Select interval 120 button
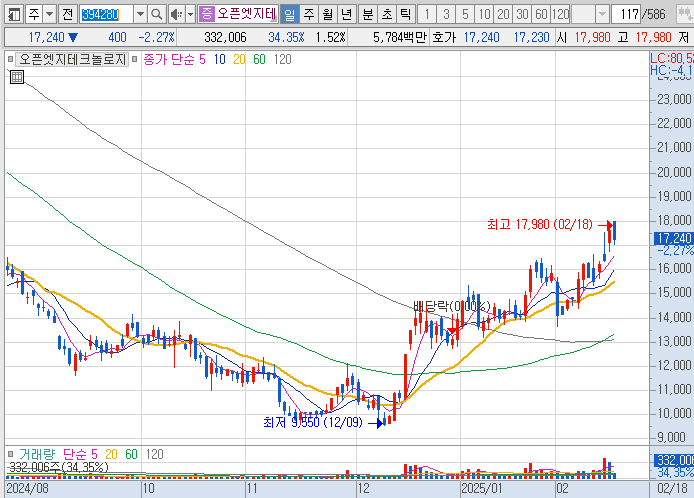Viewport: 694px width, 498px height. point(560,15)
